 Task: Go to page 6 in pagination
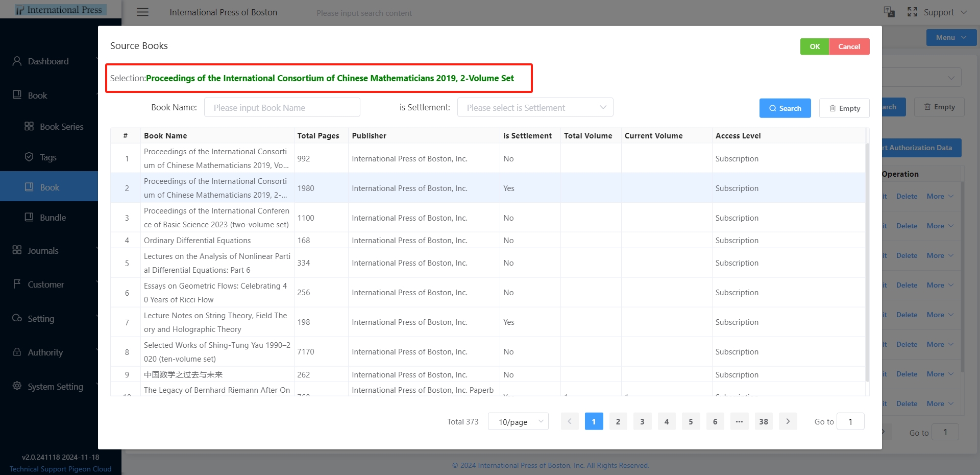[715, 421]
